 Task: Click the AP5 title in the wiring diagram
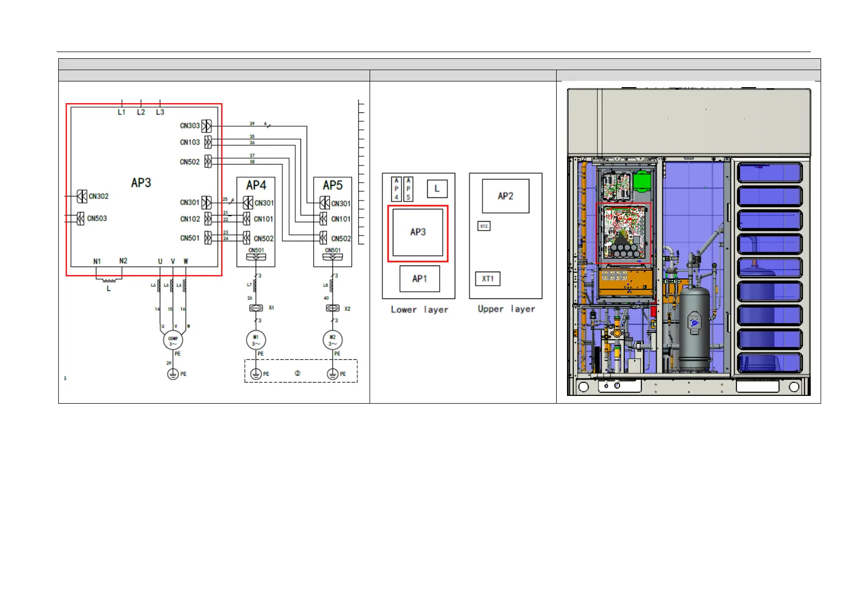(332, 185)
